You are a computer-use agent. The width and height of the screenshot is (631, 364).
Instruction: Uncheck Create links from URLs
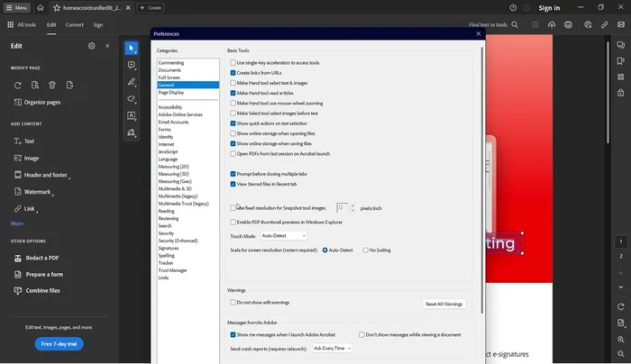coord(233,73)
